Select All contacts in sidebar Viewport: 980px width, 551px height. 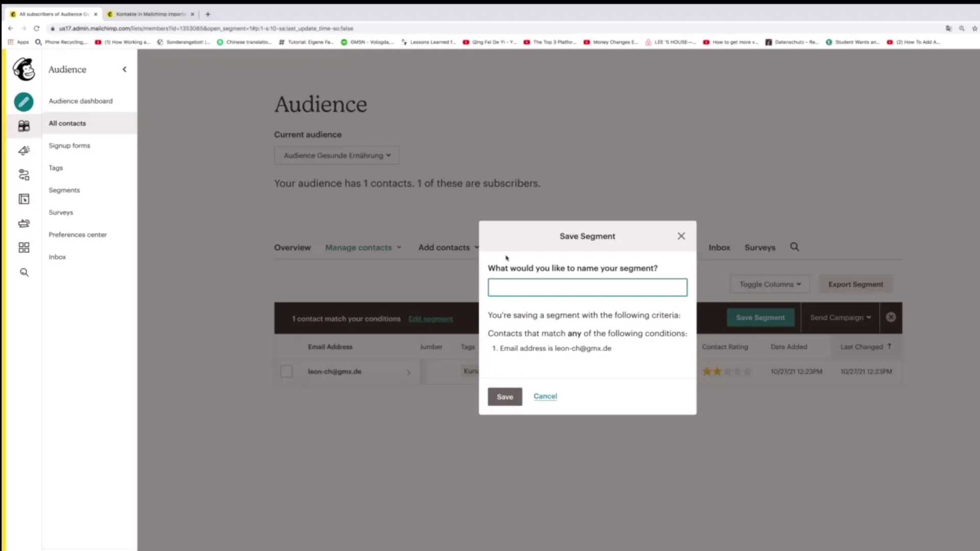point(67,123)
